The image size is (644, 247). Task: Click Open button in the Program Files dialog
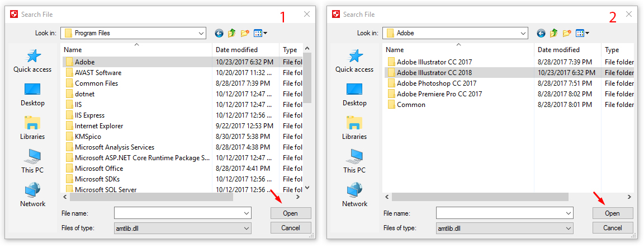pyautogui.click(x=290, y=213)
